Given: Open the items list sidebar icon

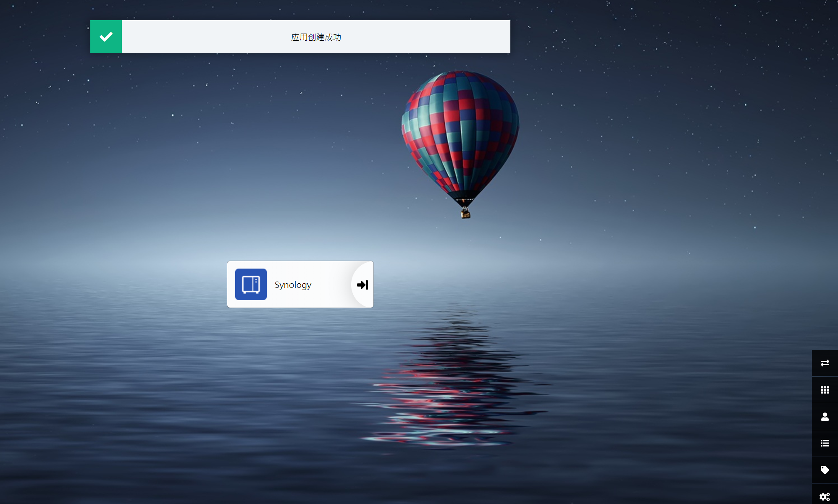Looking at the screenshot, I should 825,443.
